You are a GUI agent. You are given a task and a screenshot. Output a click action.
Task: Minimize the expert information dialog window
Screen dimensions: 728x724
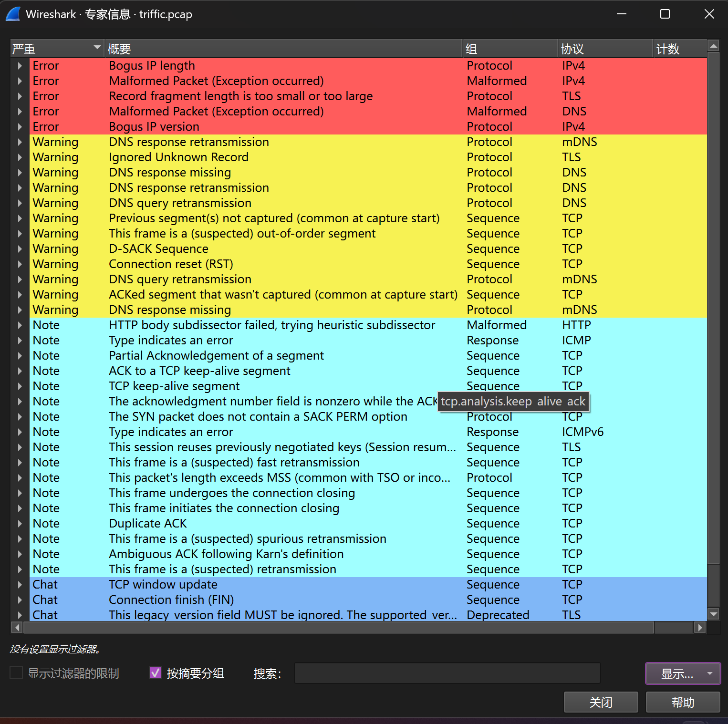click(x=622, y=14)
